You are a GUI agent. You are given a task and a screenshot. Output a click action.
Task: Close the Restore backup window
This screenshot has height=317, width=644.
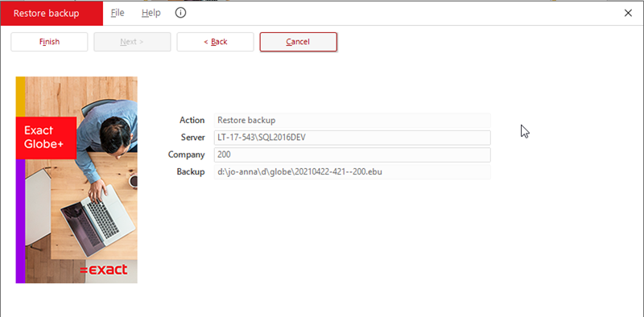(628, 13)
